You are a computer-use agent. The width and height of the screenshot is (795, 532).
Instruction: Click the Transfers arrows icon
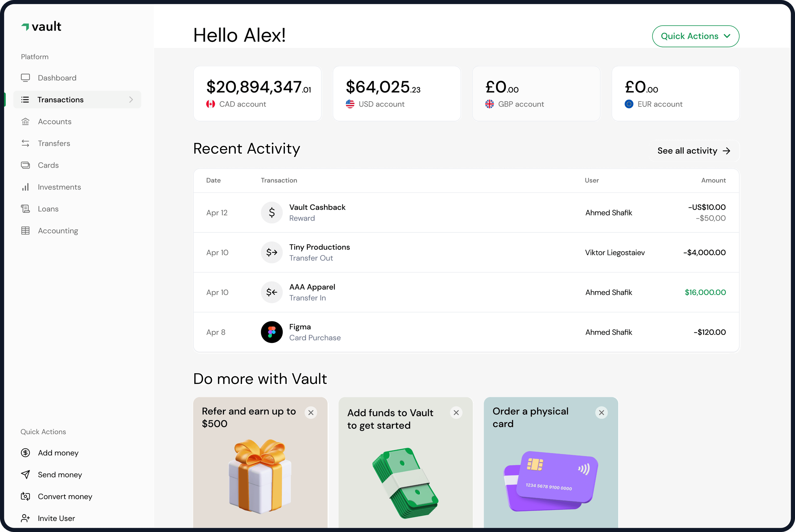click(25, 143)
